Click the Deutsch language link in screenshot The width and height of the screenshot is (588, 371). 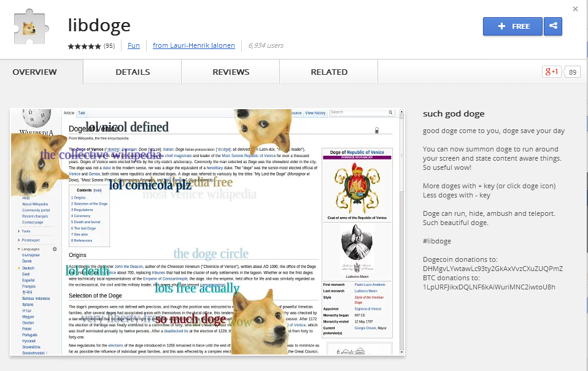pyautogui.click(x=28, y=269)
